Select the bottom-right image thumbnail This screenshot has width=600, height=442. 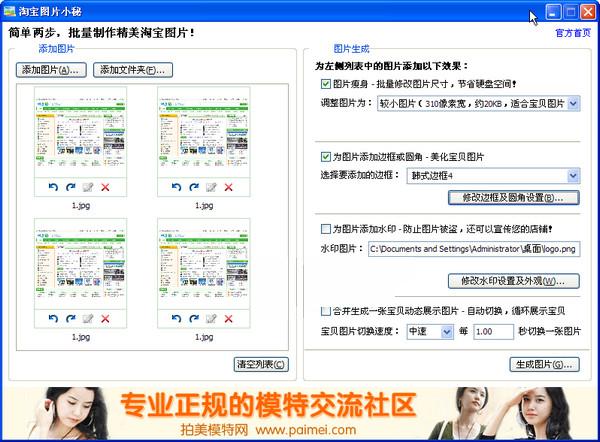[x=204, y=264]
